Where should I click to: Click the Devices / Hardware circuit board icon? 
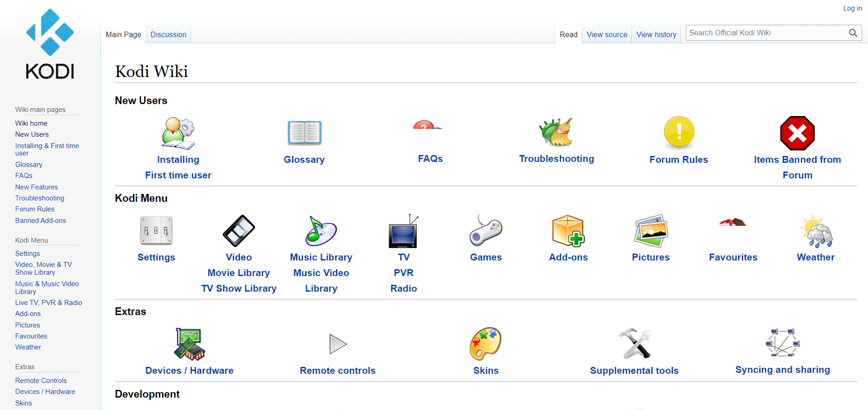pyautogui.click(x=189, y=344)
